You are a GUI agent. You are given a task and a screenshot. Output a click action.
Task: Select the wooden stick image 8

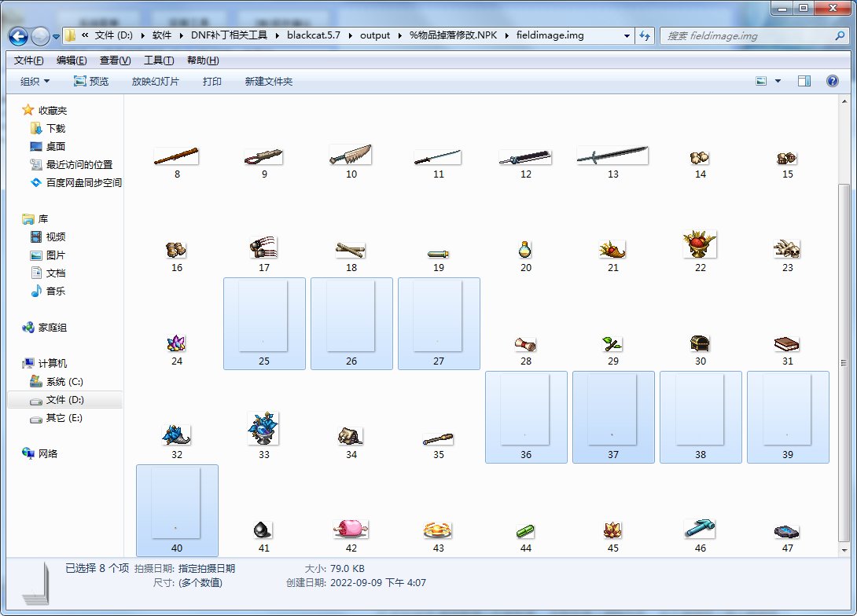(x=176, y=156)
